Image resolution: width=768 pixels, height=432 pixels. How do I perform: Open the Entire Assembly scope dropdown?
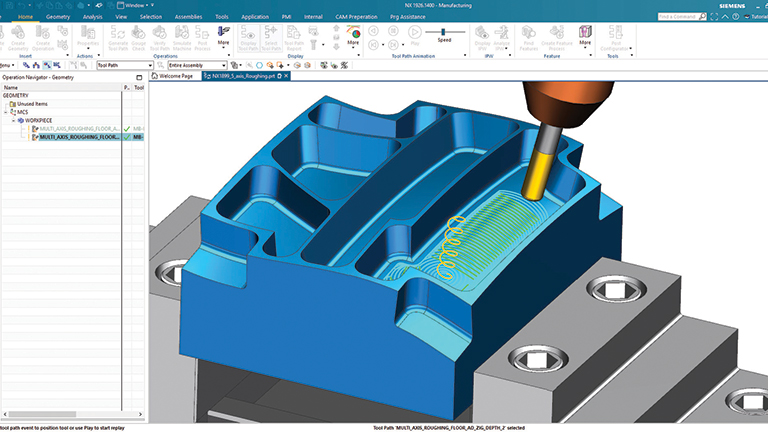click(197, 65)
